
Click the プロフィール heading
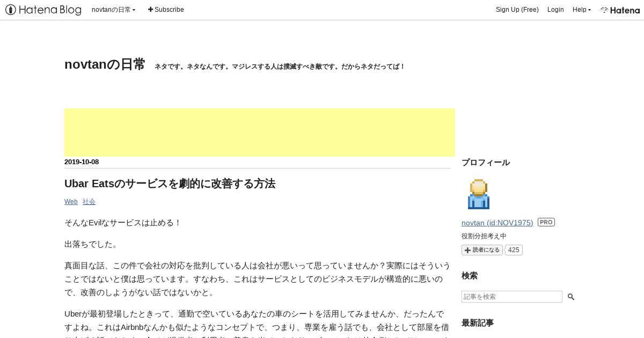click(486, 163)
